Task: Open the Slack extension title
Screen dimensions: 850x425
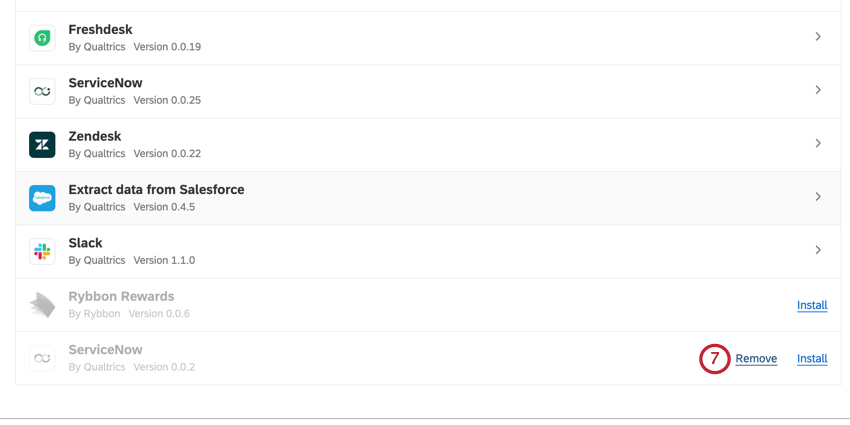Action: [85, 243]
